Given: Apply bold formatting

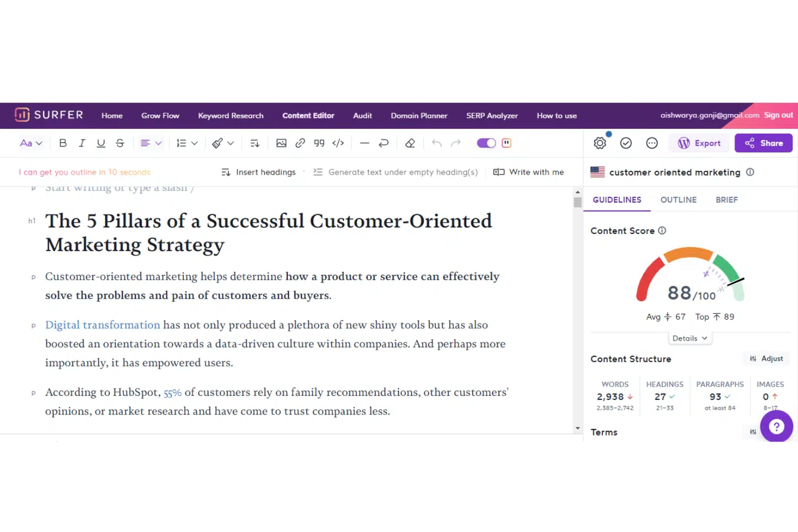Looking at the screenshot, I should tap(63, 143).
